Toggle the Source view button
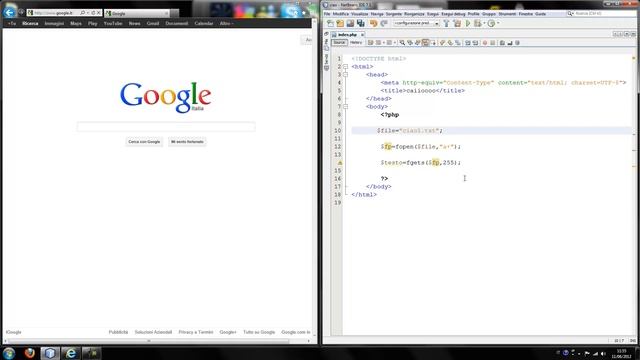 tap(339, 42)
